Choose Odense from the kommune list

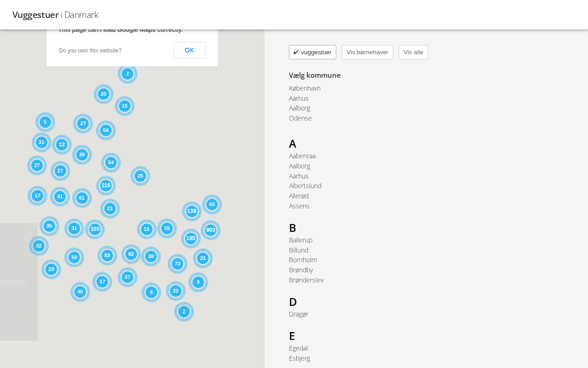tap(300, 118)
